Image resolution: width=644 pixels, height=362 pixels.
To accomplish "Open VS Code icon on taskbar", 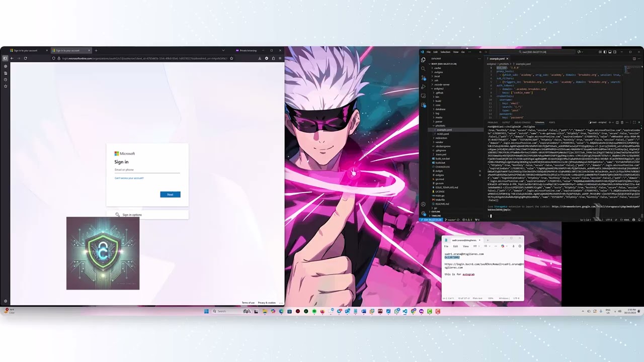I will point(405,311).
